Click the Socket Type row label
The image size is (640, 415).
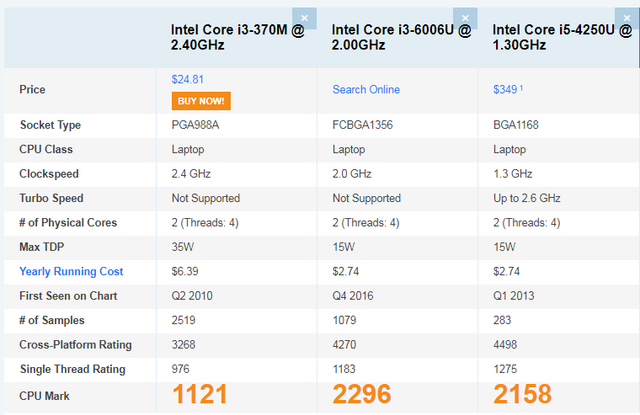(50, 125)
